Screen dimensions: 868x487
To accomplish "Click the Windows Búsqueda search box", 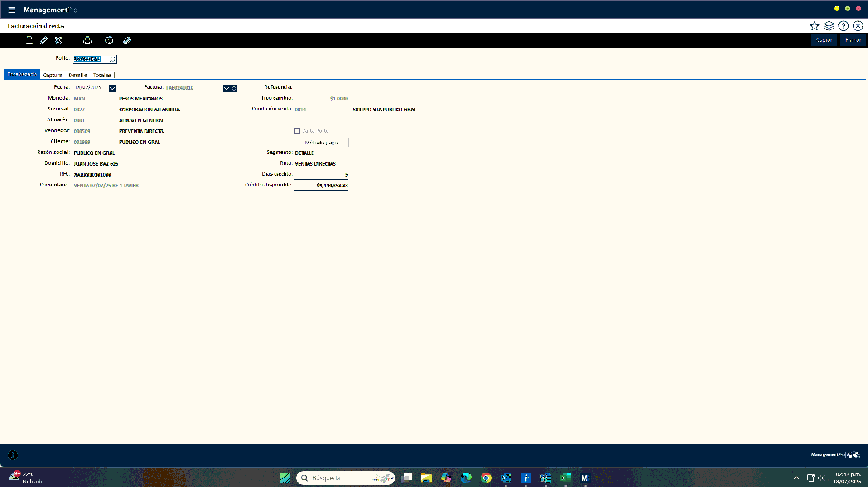I will [345, 478].
